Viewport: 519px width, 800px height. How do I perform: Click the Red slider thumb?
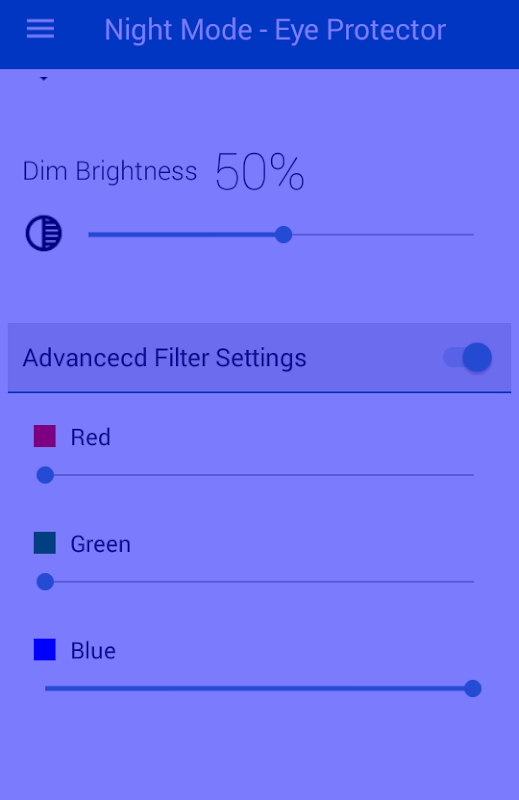45,475
